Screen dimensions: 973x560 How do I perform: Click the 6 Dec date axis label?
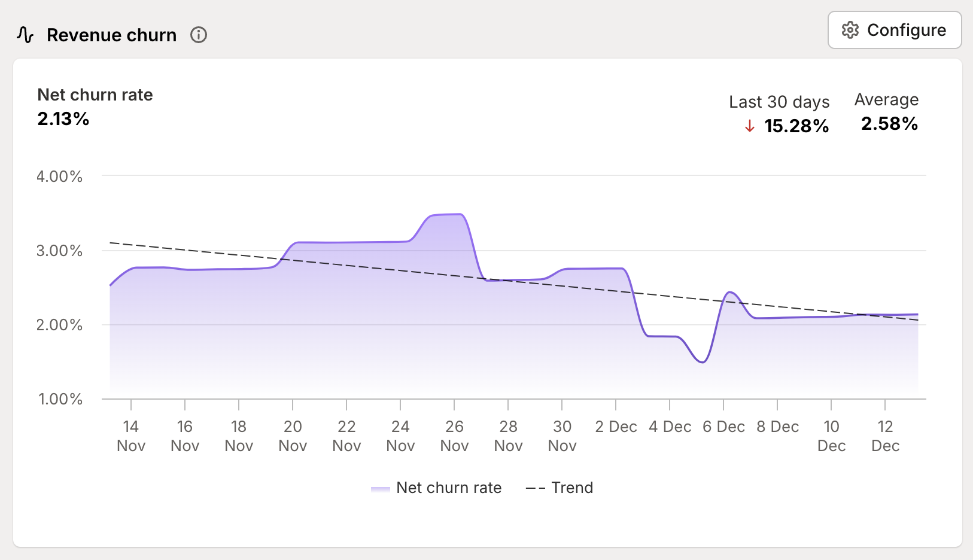725,426
